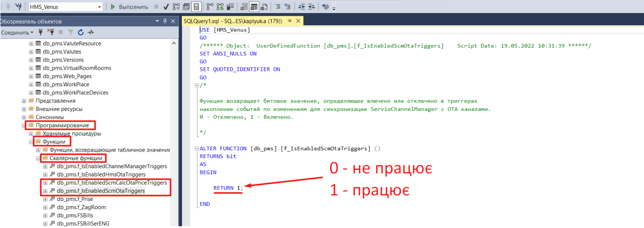The image size is (644, 228).
Task: Collapse the ALTER FUNCTION code block
Action: 197,149
